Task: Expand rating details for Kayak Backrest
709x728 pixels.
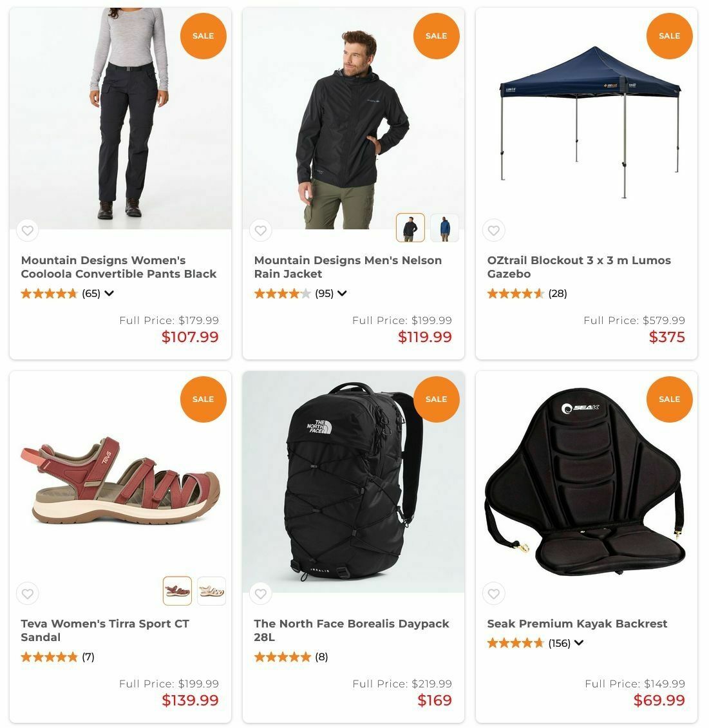Action: [x=579, y=643]
